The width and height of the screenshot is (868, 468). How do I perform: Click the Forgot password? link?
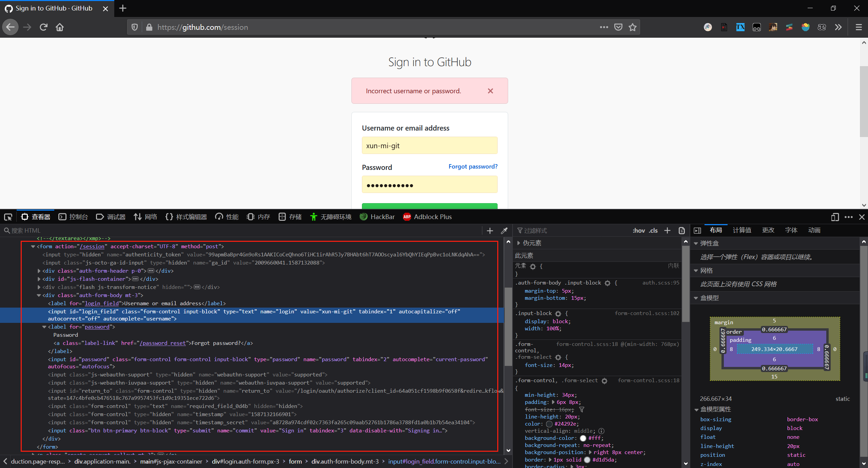(x=473, y=167)
